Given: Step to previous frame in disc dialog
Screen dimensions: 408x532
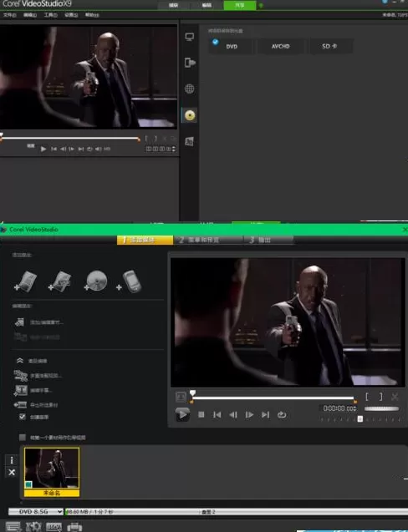Looking at the screenshot, I should 233,414.
